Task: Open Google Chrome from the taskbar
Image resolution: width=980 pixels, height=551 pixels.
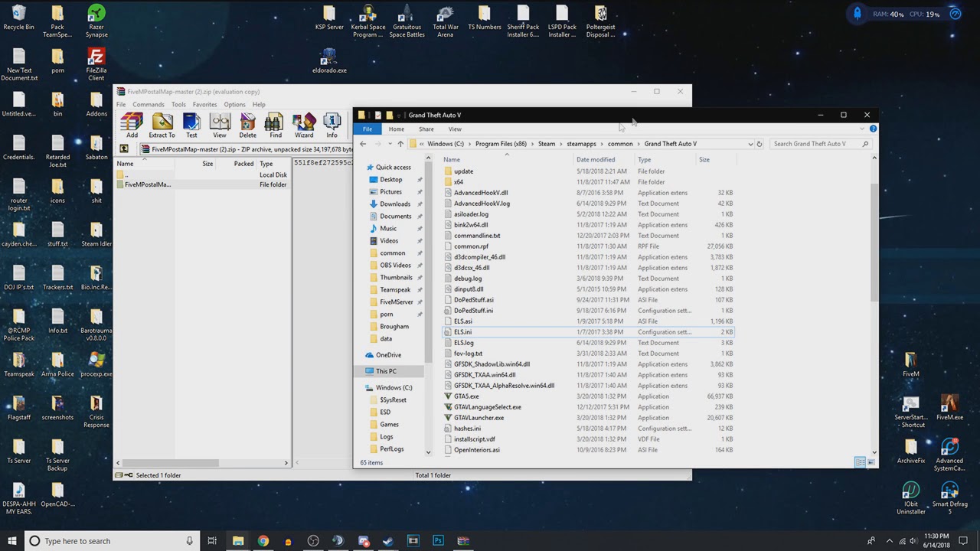Action: 263,541
